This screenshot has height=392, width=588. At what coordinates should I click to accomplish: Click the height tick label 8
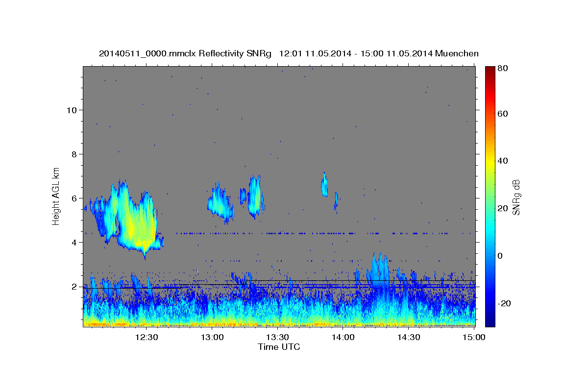click(x=74, y=154)
